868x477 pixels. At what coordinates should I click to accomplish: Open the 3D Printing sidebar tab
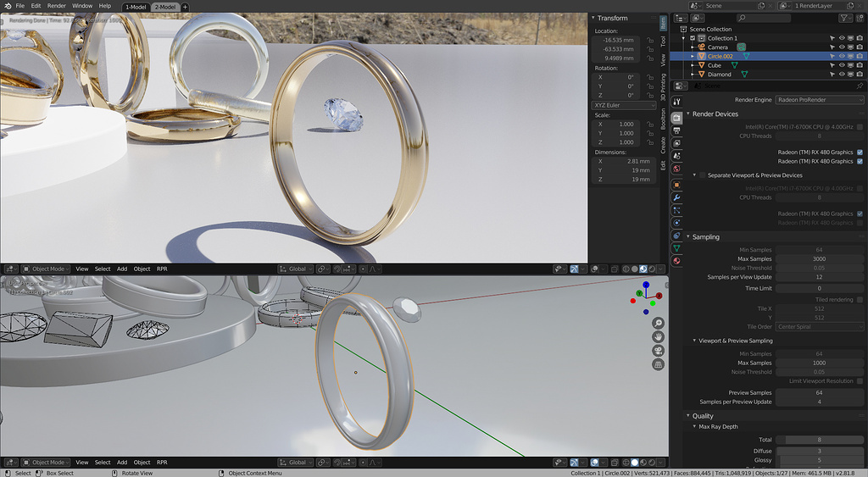point(663,86)
